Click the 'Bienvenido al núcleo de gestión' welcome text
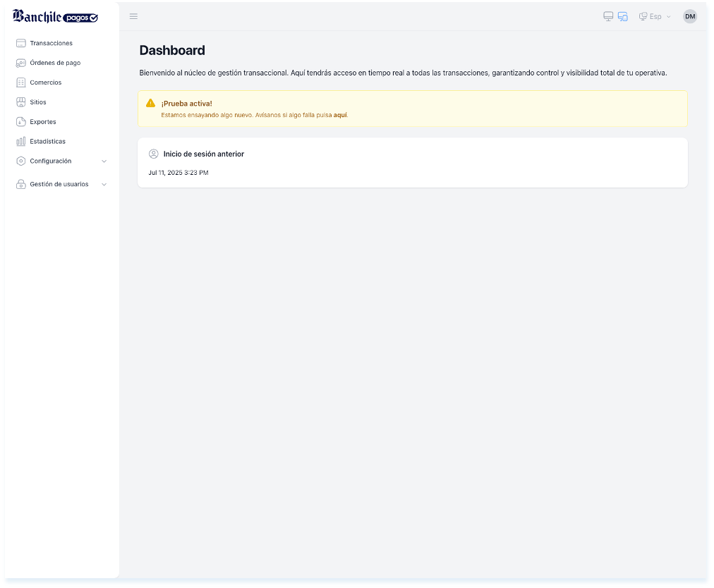714x588 pixels. click(x=403, y=73)
